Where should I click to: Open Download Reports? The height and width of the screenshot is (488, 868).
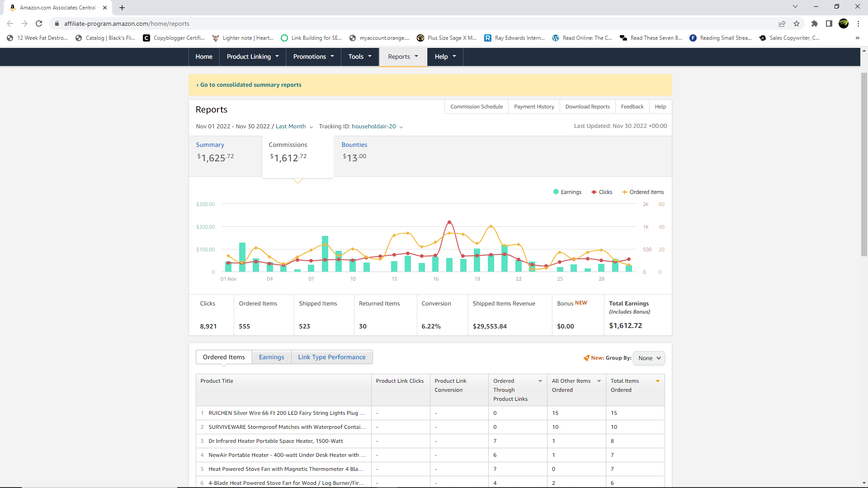587,107
